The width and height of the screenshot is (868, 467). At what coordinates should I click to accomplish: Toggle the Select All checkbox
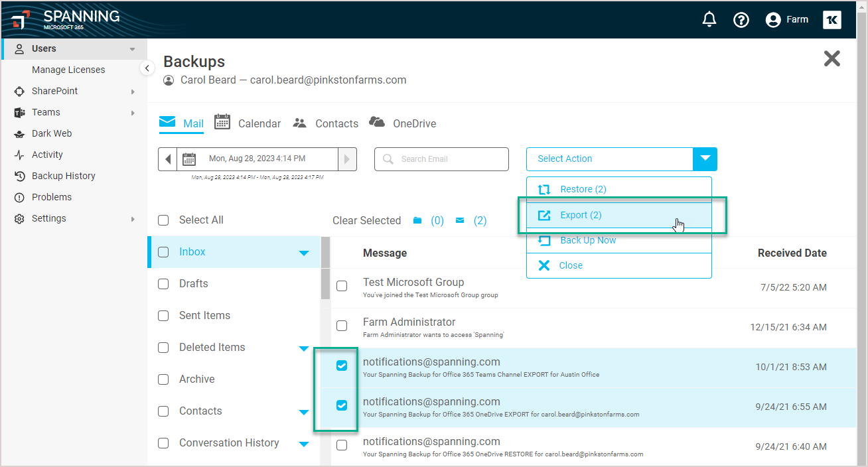[163, 220]
